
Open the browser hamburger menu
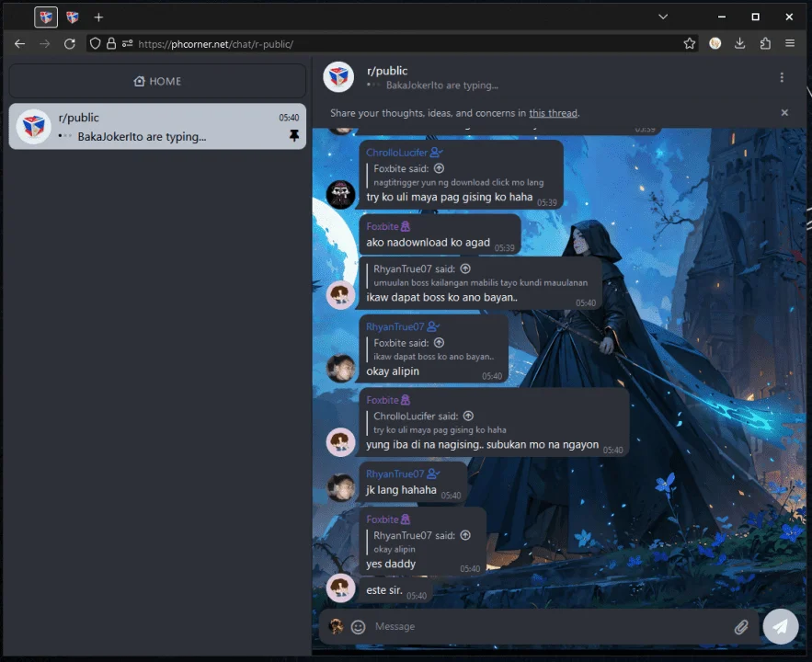pyautogui.click(x=790, y=43)
